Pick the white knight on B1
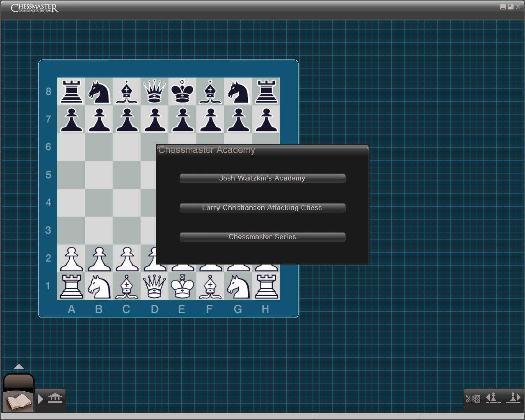 [x=99, y=286]
